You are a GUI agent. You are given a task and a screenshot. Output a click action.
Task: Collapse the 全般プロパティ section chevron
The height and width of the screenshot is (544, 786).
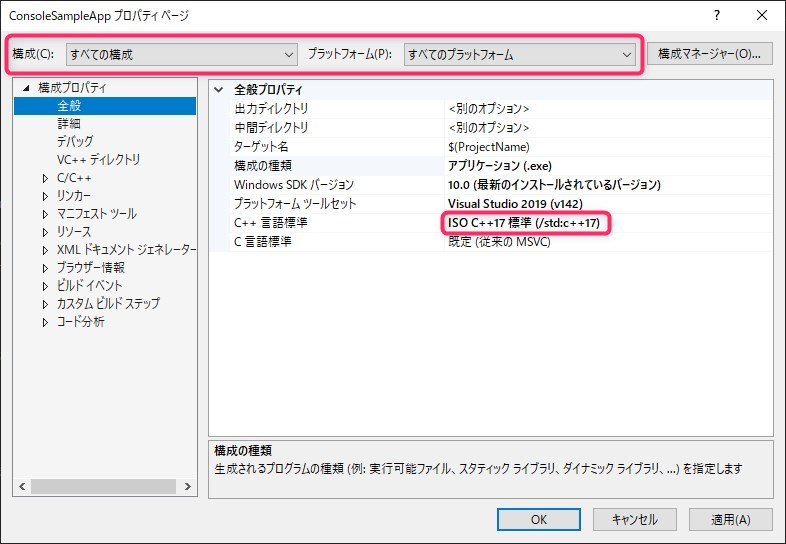click(219, 90)
